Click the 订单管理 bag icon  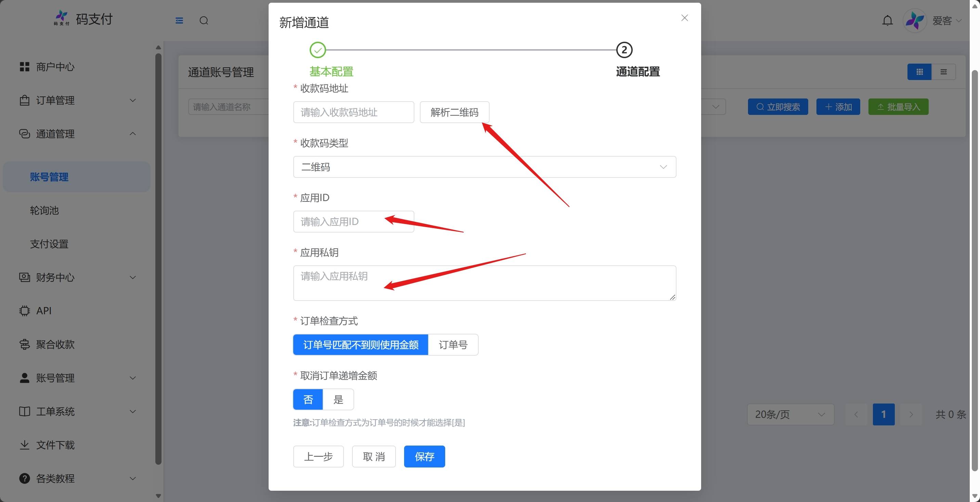(24, 101)
